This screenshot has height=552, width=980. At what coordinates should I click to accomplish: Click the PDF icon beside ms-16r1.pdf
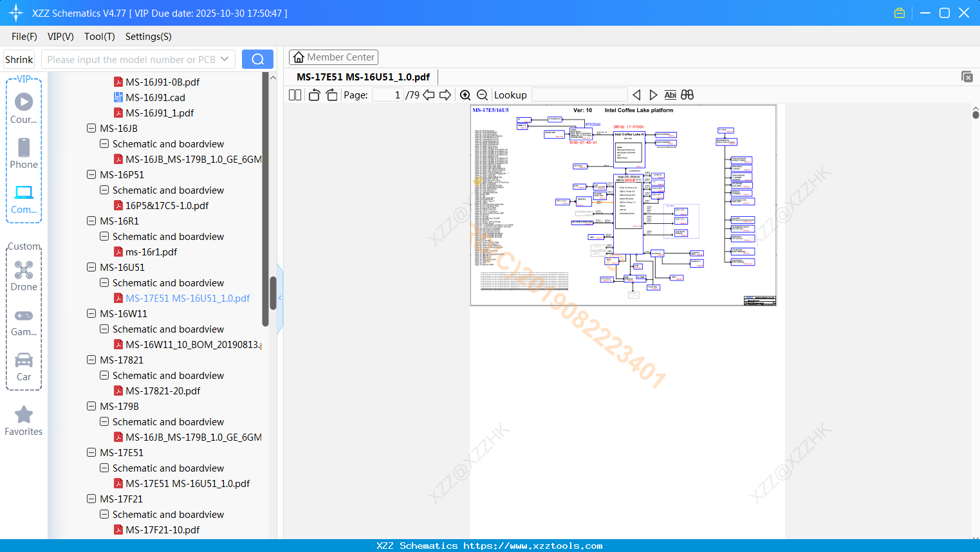click(x=118, y=252)
